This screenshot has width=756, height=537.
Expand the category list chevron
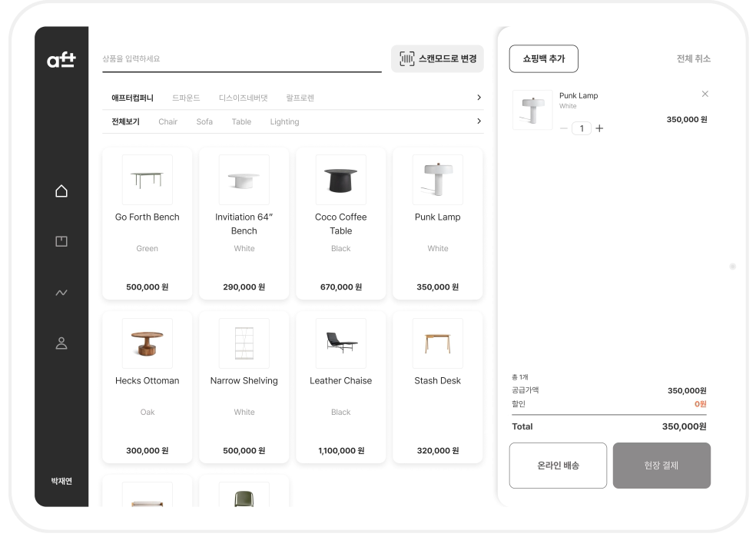(x=479, y=121)
